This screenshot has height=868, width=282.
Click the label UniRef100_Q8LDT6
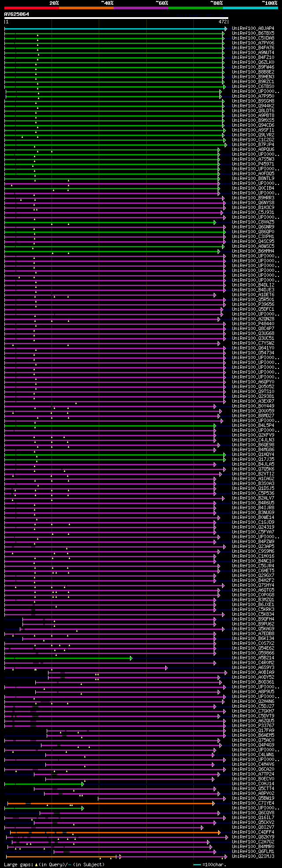click(x=253, y=111)
